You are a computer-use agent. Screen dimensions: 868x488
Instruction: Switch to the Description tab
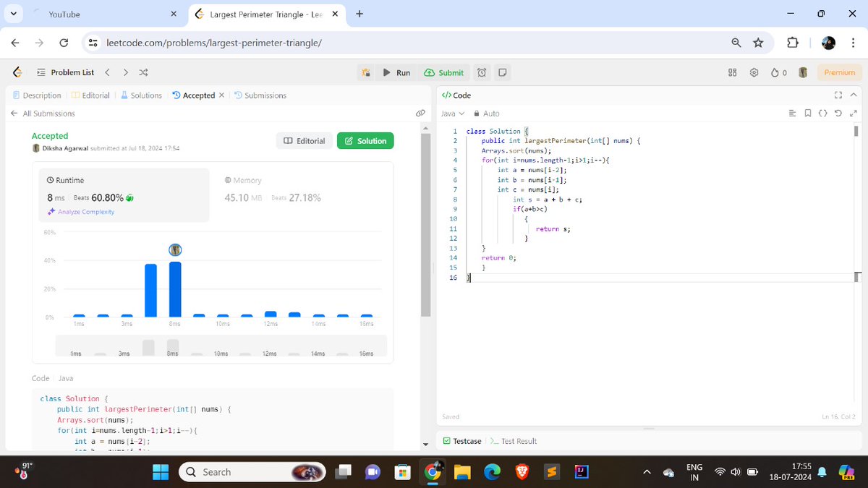(37, 95)
